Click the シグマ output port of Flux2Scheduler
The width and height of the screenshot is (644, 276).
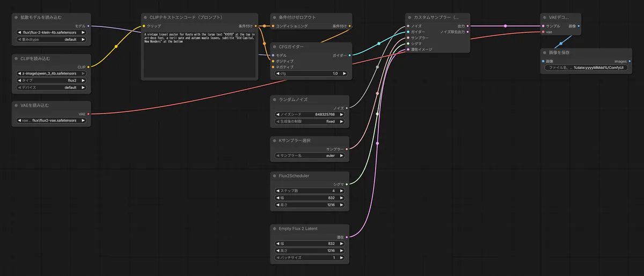tap(347, 184)
